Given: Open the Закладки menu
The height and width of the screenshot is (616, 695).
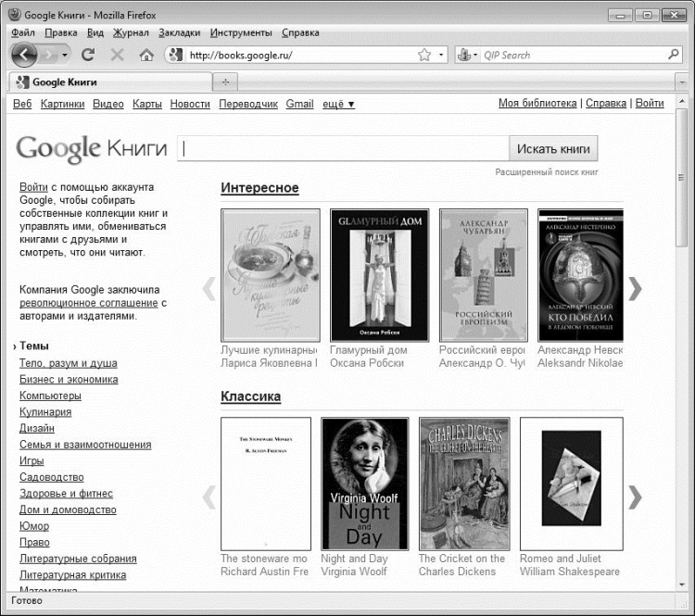Looking at the screenshot, I should (x=179, y=32).
